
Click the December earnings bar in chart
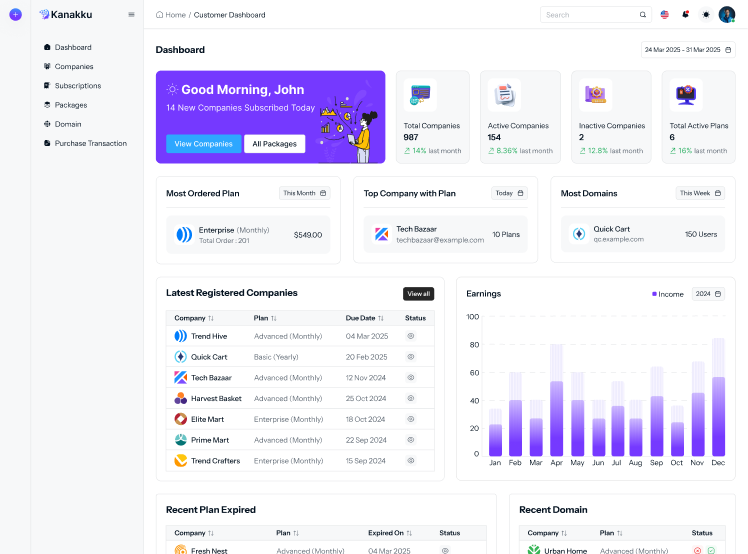click(x=718, y=415)
